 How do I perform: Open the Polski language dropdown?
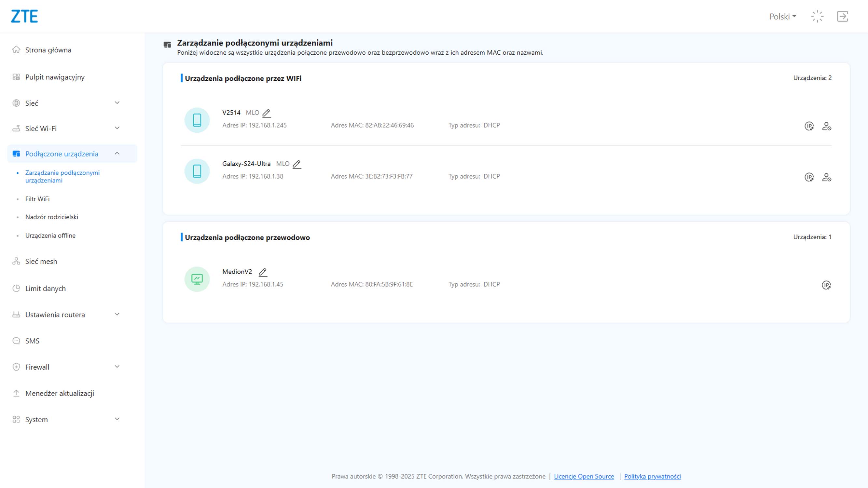click(x=782, y=17)
